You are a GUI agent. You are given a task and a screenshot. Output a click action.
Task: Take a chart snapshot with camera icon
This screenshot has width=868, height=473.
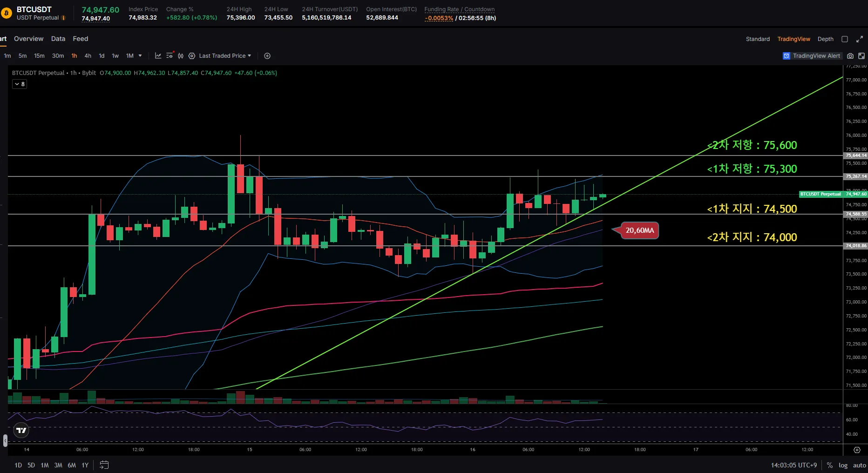click(850, 56)
